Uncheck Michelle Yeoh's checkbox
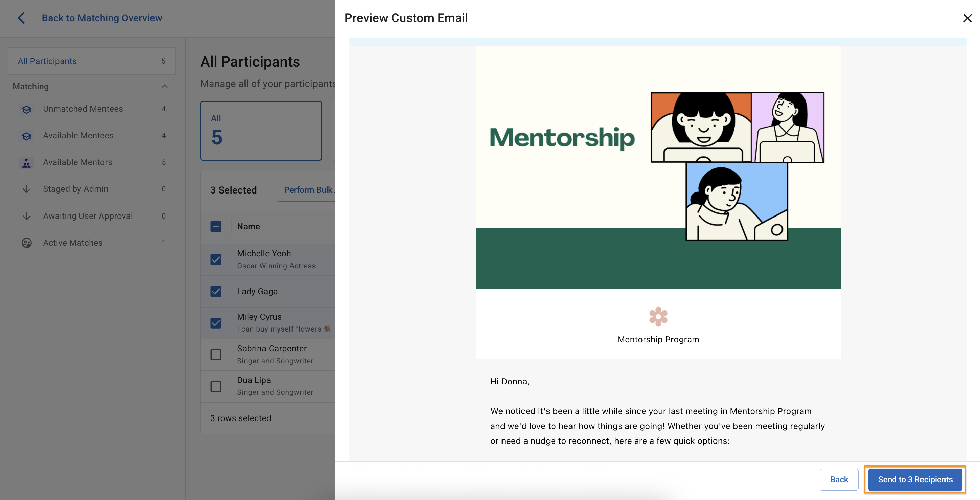The height and width of the screenshot is (500, 980). coord(216,259)
